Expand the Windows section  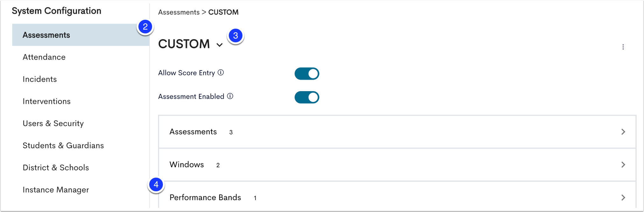coord(397,165)
